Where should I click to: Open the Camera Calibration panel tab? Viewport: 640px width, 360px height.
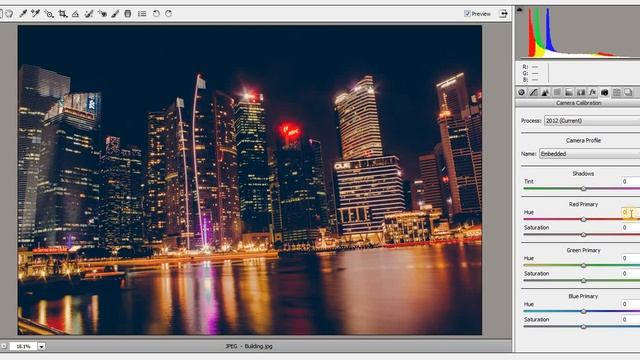coord(604,93)
